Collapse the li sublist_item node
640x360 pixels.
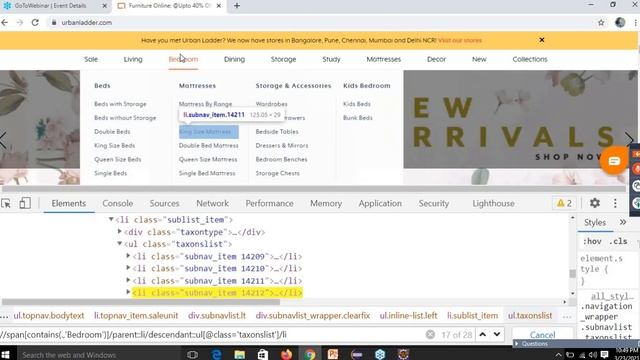pos(111,220)
